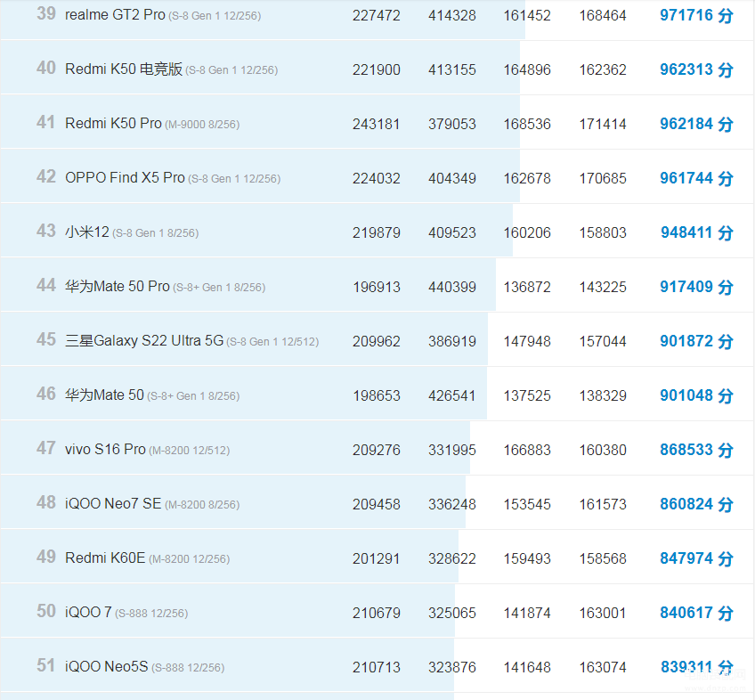Select the value 328622
The height and width of the screenshot is (700, 755).
tap(452, 559)
